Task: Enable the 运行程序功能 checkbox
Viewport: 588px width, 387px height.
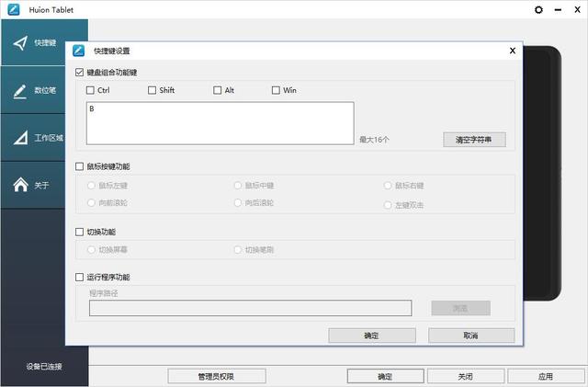Action: tap(79, 277)
